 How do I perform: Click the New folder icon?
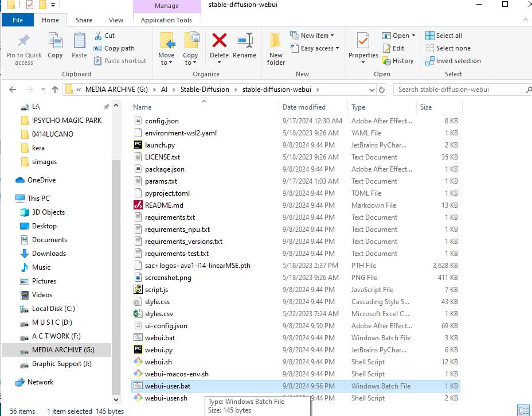[276, 41]
